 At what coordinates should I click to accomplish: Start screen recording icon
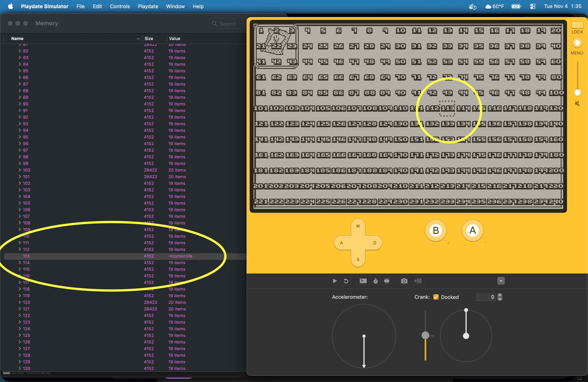tap(418, 281)
